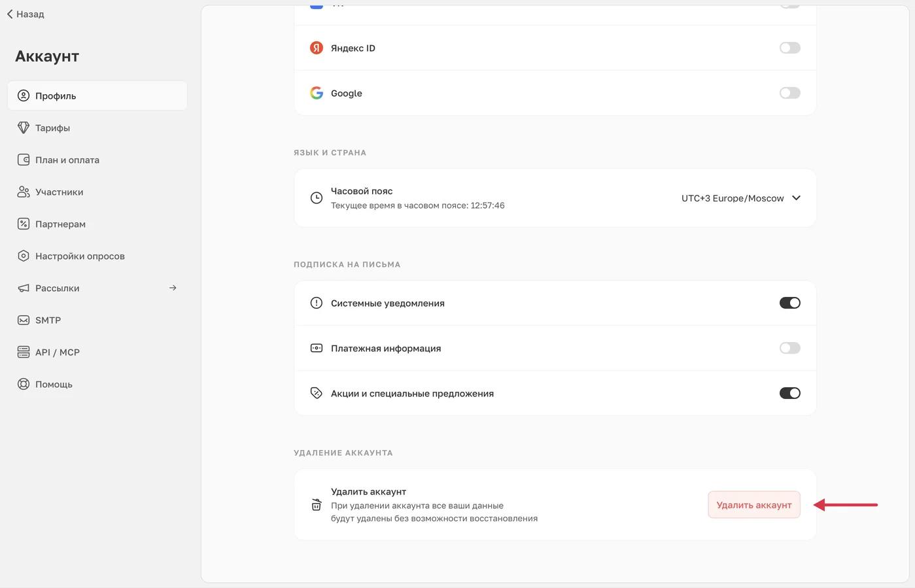The image size is (915, 588).
Task: Click the Рассылки megaphone icon
Action: coord(24,288)
